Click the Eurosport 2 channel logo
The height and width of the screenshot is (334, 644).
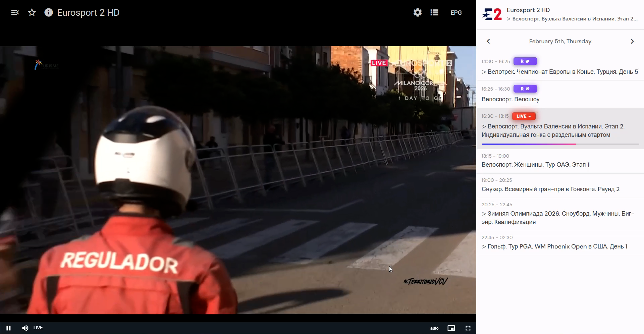492,14
